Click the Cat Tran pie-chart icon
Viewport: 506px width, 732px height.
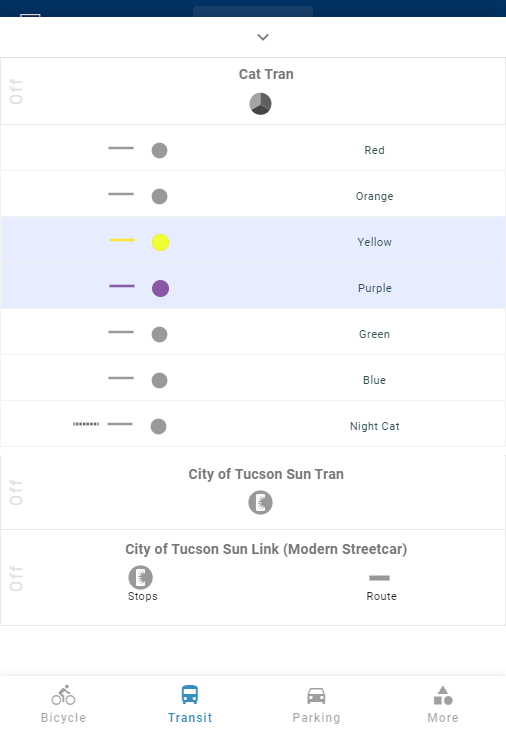tap(260, 104)
